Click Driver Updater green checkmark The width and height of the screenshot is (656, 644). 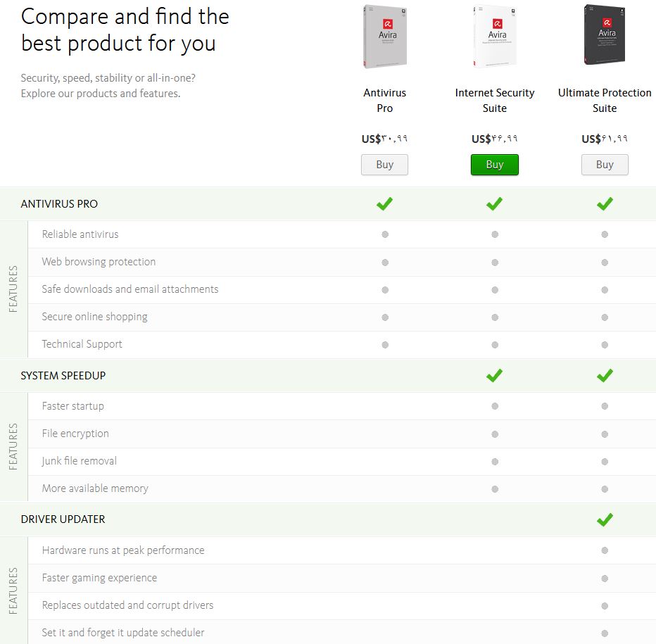click(605, 519)
